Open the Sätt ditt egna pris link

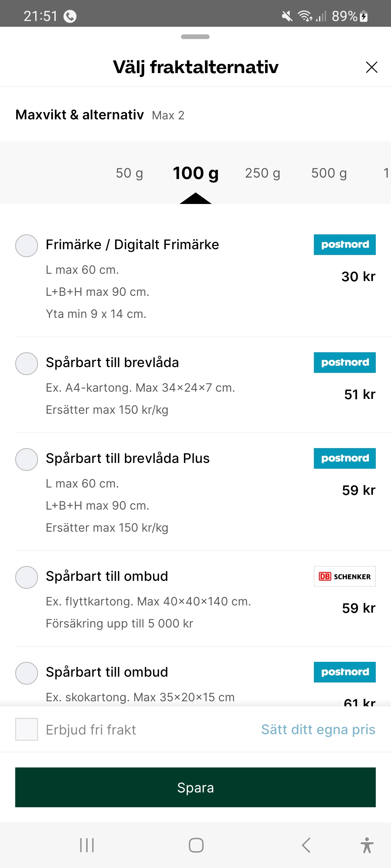318,729
